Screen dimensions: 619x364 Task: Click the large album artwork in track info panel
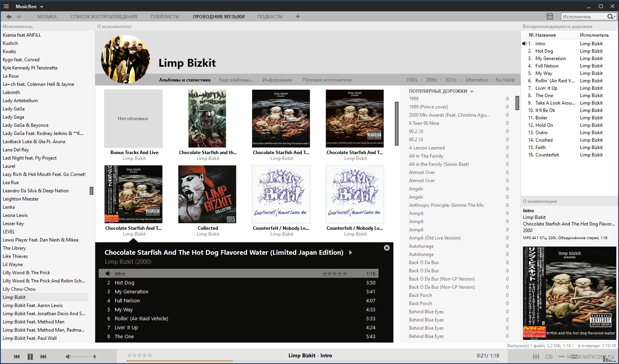click(570, 293)
